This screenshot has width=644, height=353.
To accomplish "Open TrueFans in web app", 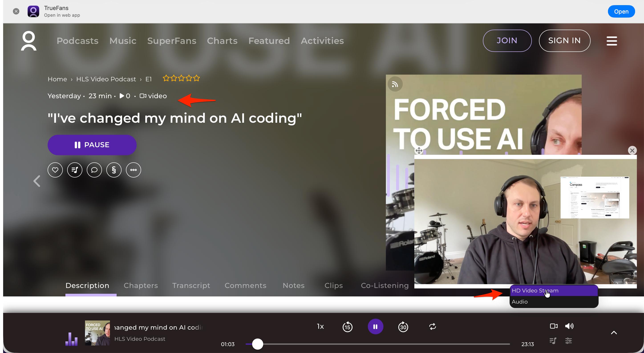I will (x=621, y=12).
